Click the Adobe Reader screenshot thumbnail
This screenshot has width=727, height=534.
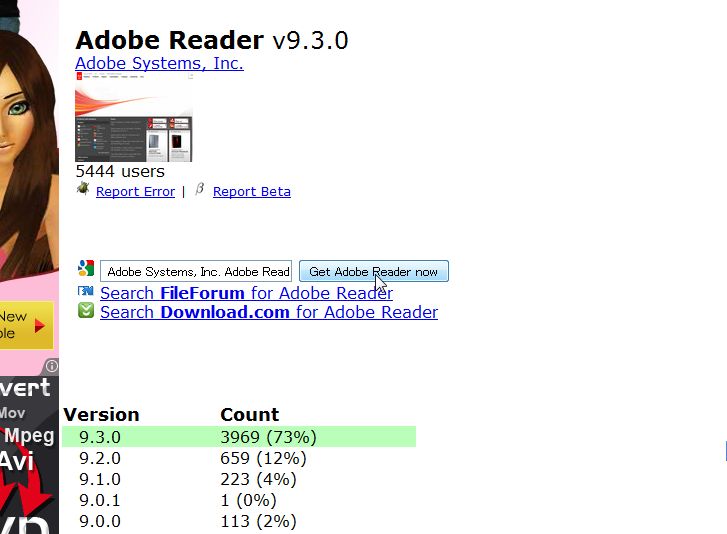(x=134, y=117)
